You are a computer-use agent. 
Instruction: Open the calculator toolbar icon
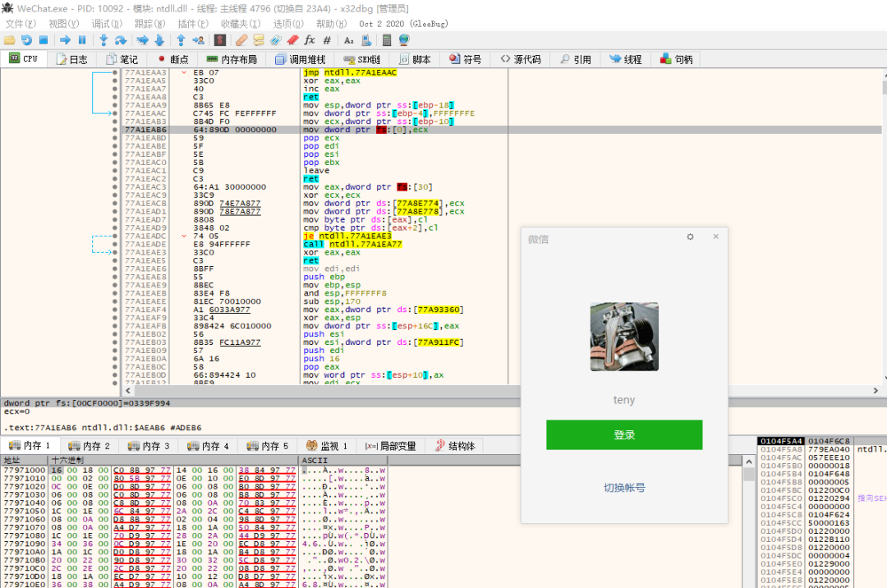click(387, 40)
